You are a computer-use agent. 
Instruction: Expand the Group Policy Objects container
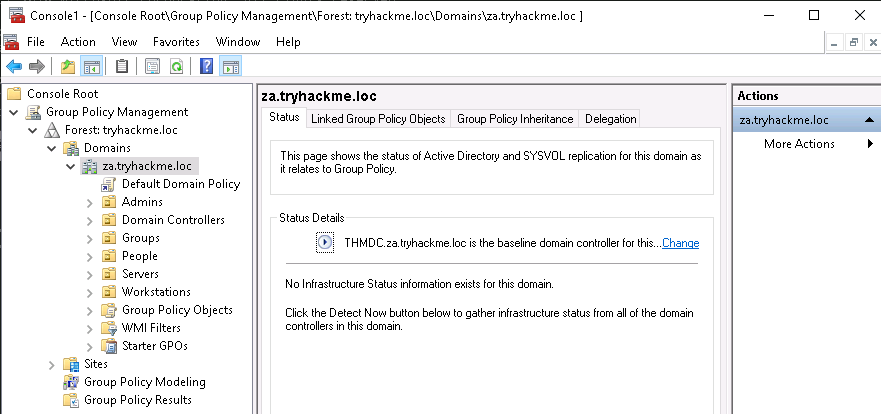pos(90,310)
